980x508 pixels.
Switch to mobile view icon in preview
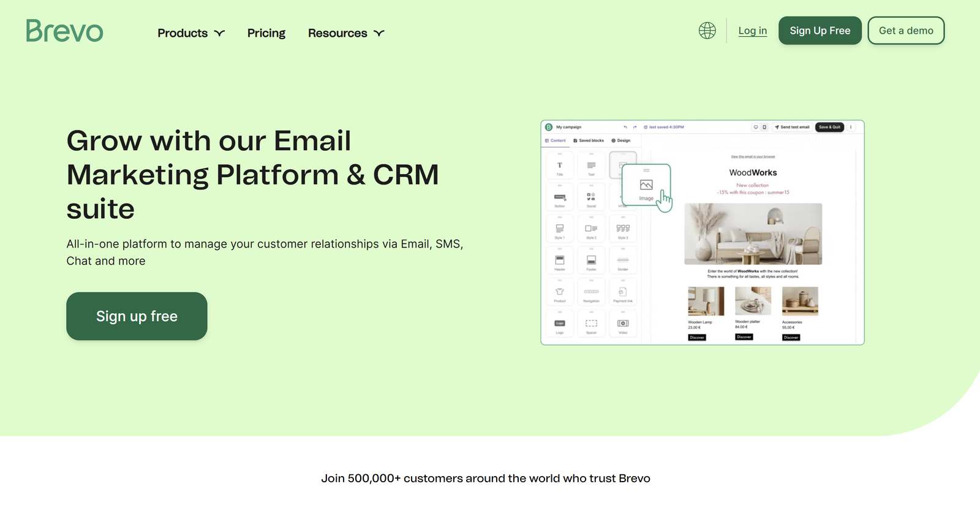tap(764, 127)
